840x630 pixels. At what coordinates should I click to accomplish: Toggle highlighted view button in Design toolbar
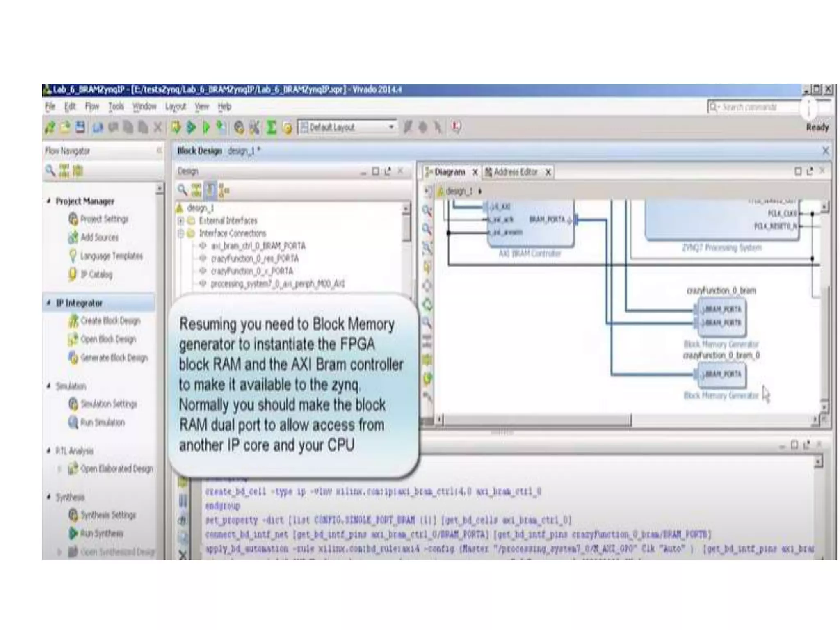[210, 190]
